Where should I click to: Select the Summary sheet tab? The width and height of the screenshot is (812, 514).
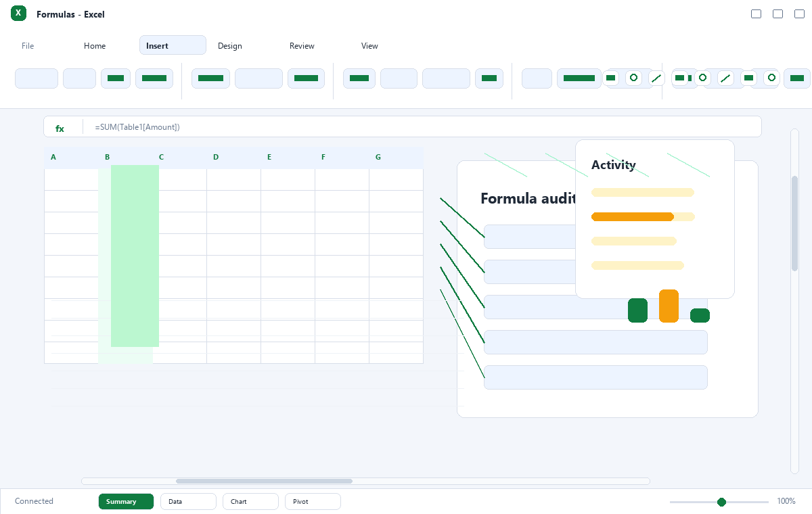[x=126, y=501]
